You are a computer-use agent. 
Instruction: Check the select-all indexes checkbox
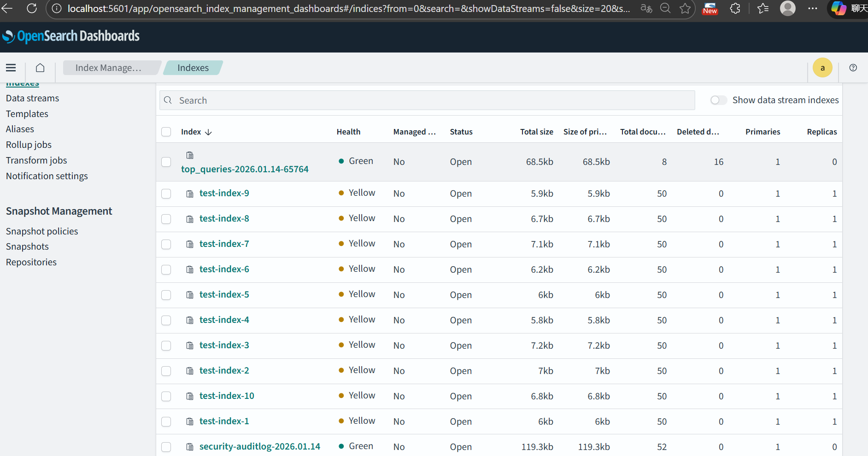pyautogui.click(x=166, y=132)
